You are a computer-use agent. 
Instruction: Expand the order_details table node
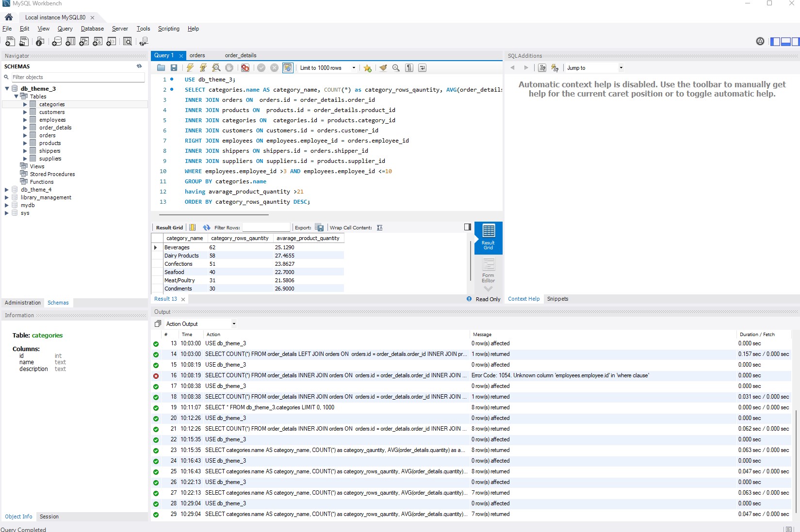click(x=25, y=128)
